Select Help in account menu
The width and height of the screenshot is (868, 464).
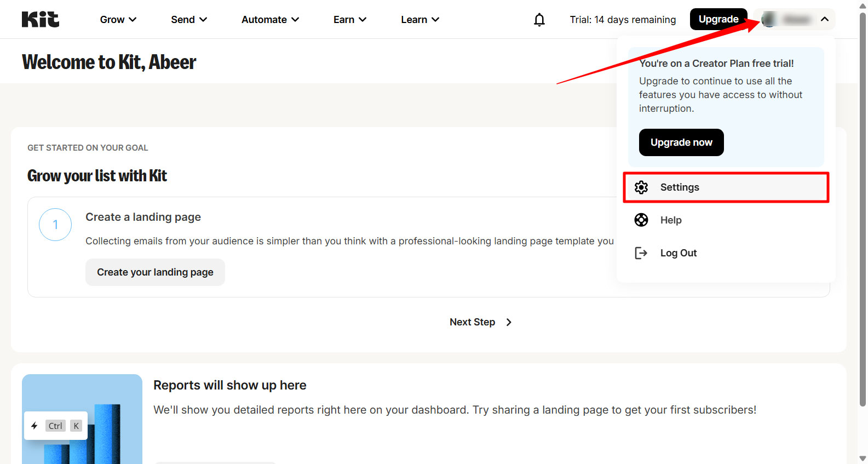(x=726, y=220)
